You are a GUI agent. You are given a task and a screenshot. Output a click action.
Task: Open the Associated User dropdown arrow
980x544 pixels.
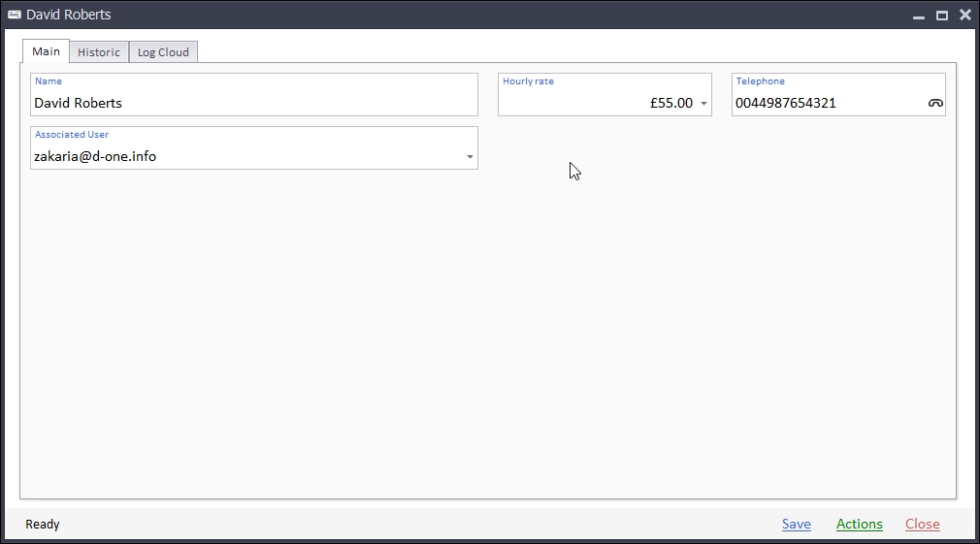pyautogui.click(x=470, y=157)
